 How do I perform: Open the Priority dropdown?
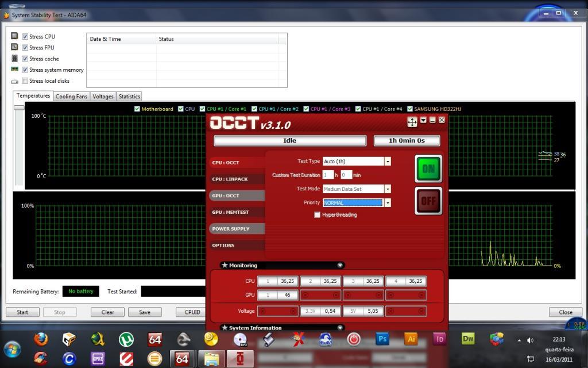388,203
